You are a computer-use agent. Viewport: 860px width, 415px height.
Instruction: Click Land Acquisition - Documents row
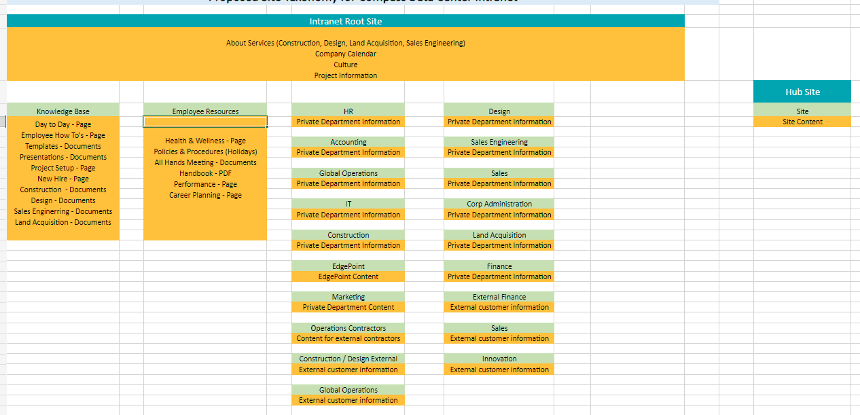click(63, 223)
